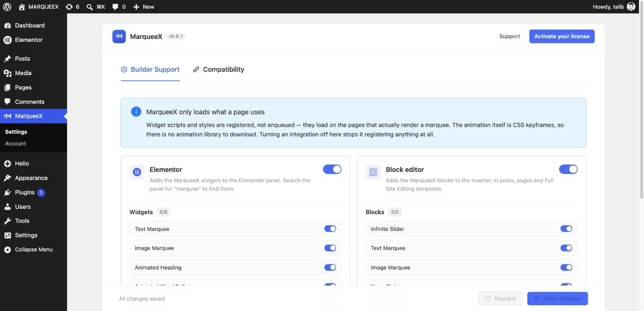Viewport: 644px width, 311px height.
Task: Open the comments bubble icon in admin bar
Action: (115, 7)
